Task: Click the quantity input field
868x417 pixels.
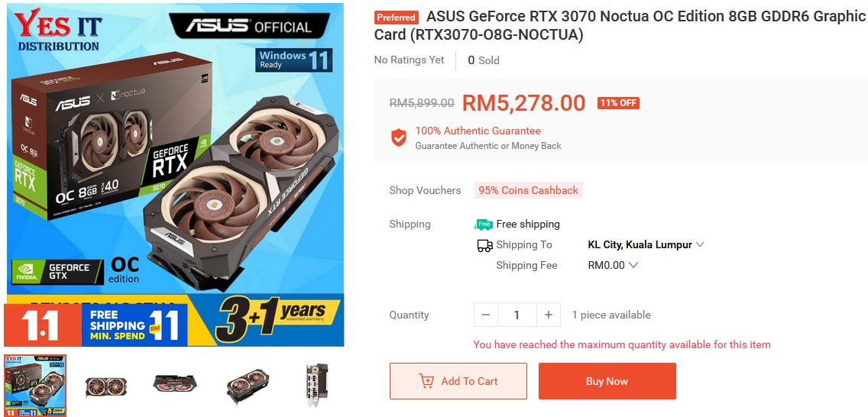Action: (517, 315)
